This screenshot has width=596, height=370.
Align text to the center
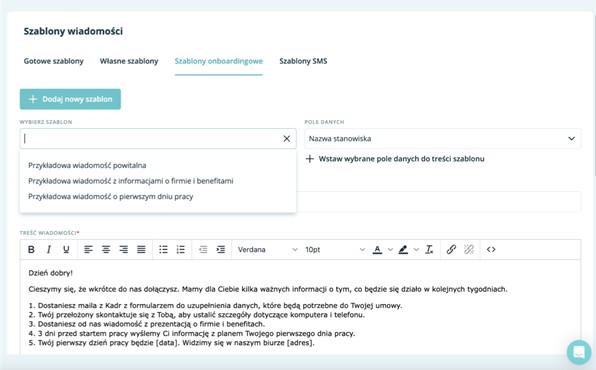click(x=106, y=249)
